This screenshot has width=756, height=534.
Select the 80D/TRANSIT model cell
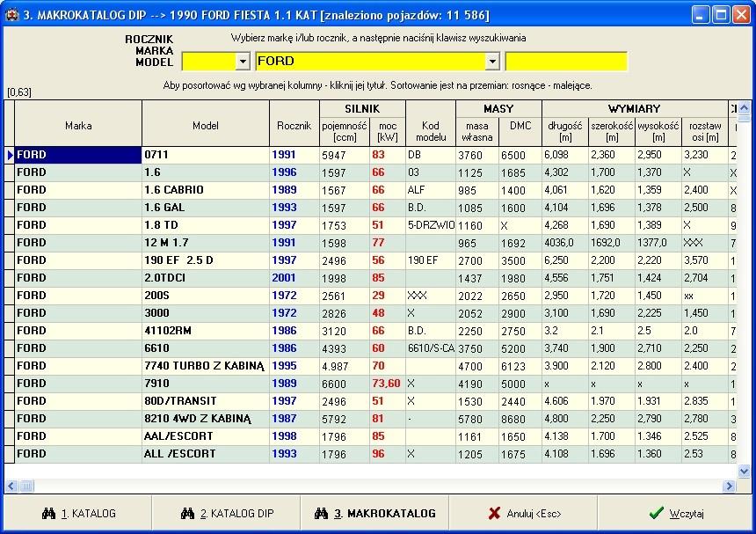(206, 401)
